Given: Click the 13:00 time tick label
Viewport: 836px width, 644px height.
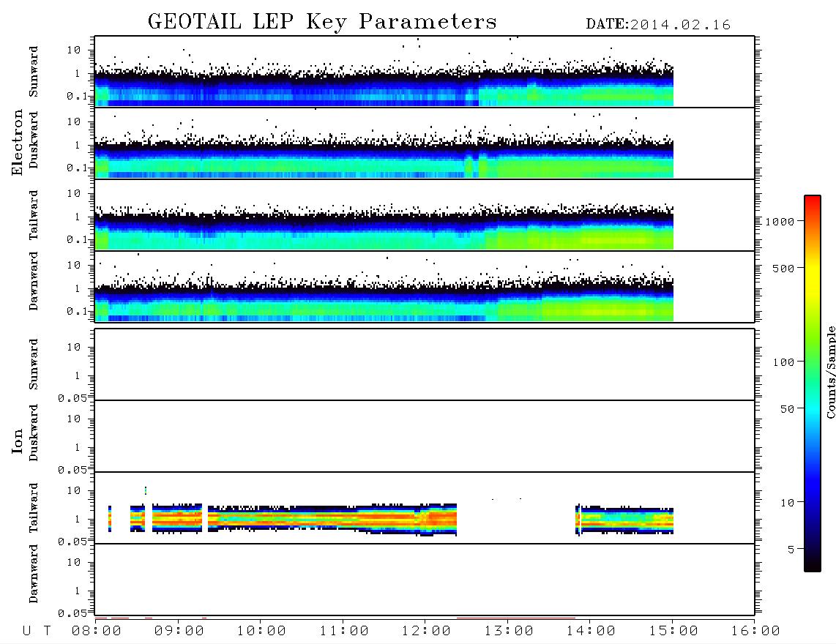Looking at the screenshot, I should (x=509, y=632).
